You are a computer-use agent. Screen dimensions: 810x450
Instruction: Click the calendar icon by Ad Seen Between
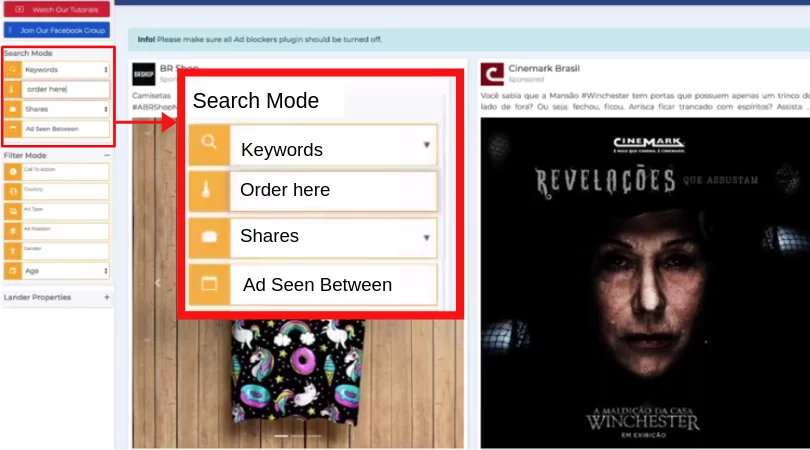point(13,129)
